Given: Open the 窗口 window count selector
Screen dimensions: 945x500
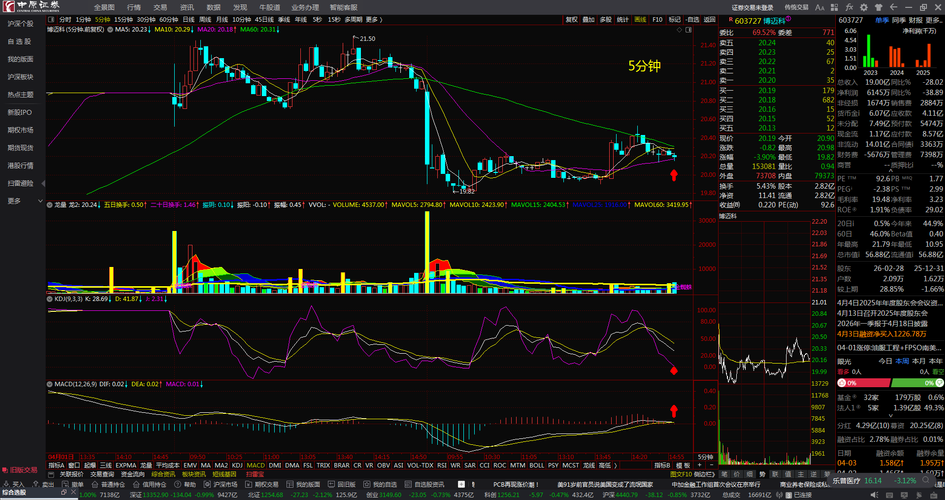Looking at the screenshot, I should [74, 465].
